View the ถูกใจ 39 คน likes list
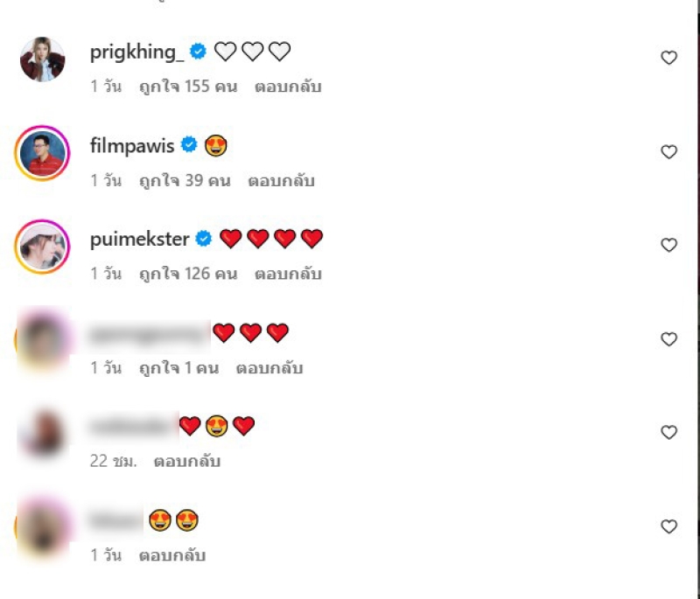 tap(185, 181)
